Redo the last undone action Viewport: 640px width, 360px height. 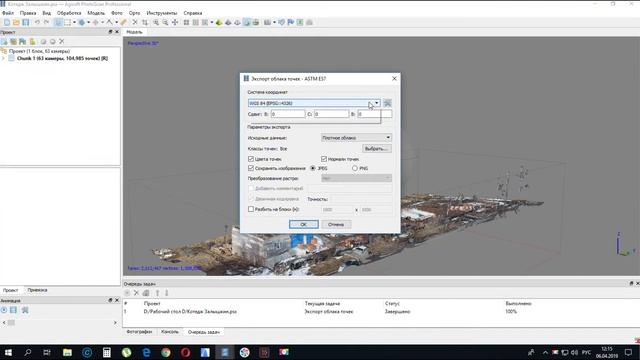tap(47, 22)
